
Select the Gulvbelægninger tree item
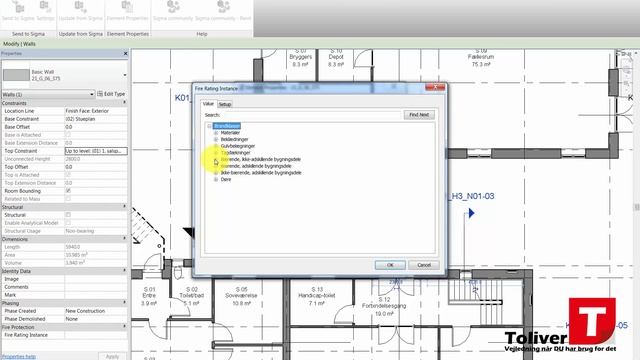coord(238,146)
